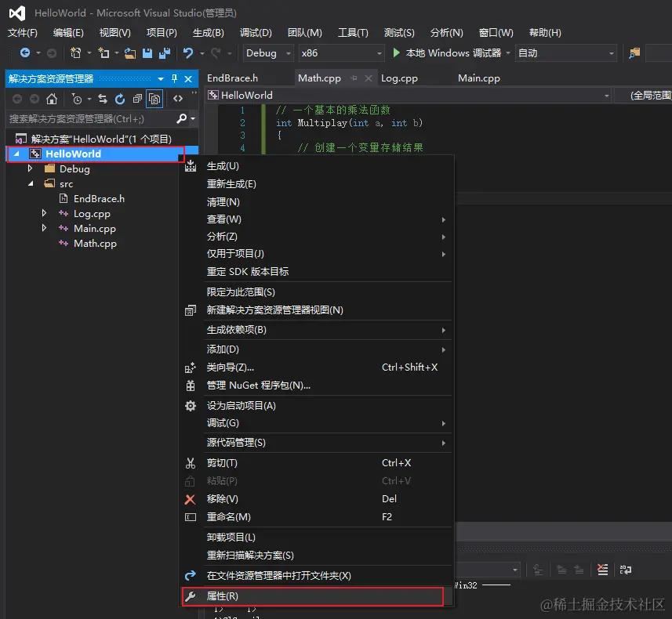Open the 视图(V) menu
This screenshot has height=619, width=672.
tap(114, 33)
